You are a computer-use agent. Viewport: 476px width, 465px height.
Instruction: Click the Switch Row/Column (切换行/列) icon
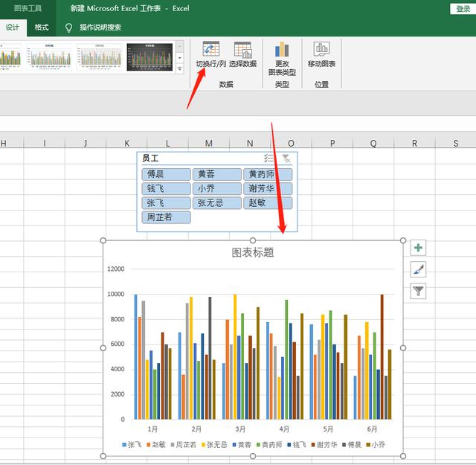211,49
